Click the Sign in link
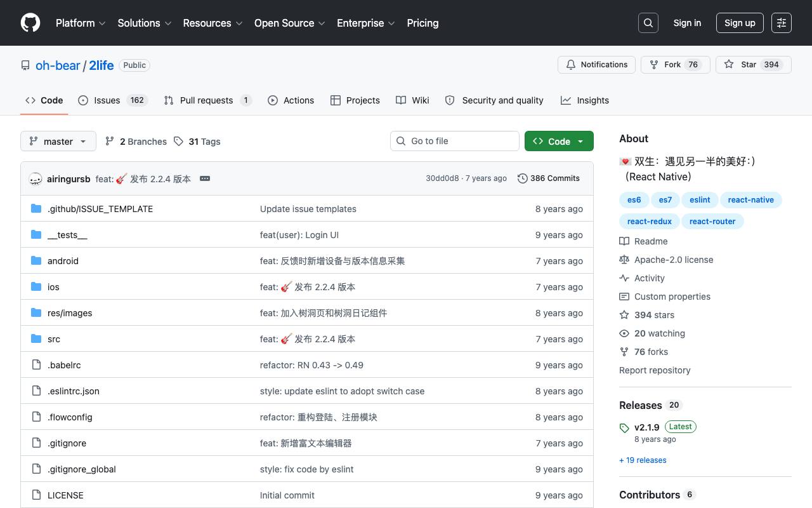Screen dimensions: 812x508 687,23
